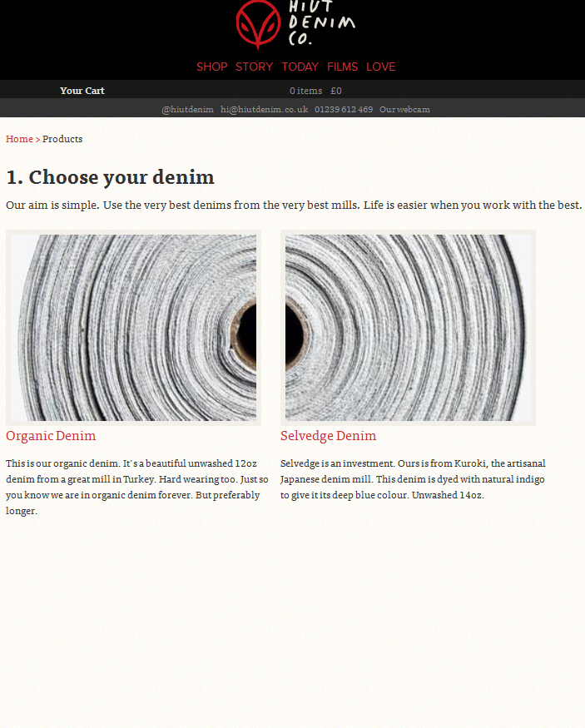
Task: Go back via Home breadcrumb
Action: click(19, 139)
